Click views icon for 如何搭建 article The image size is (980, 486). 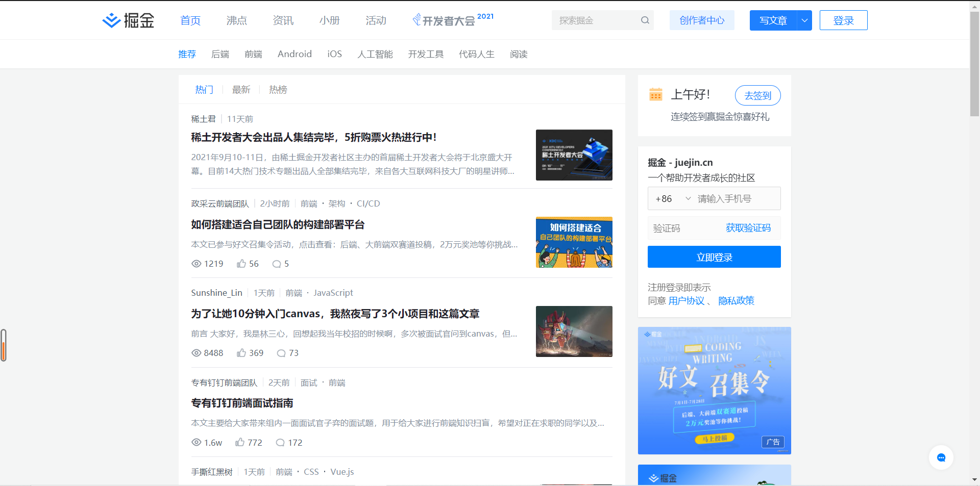pos(196,264)
